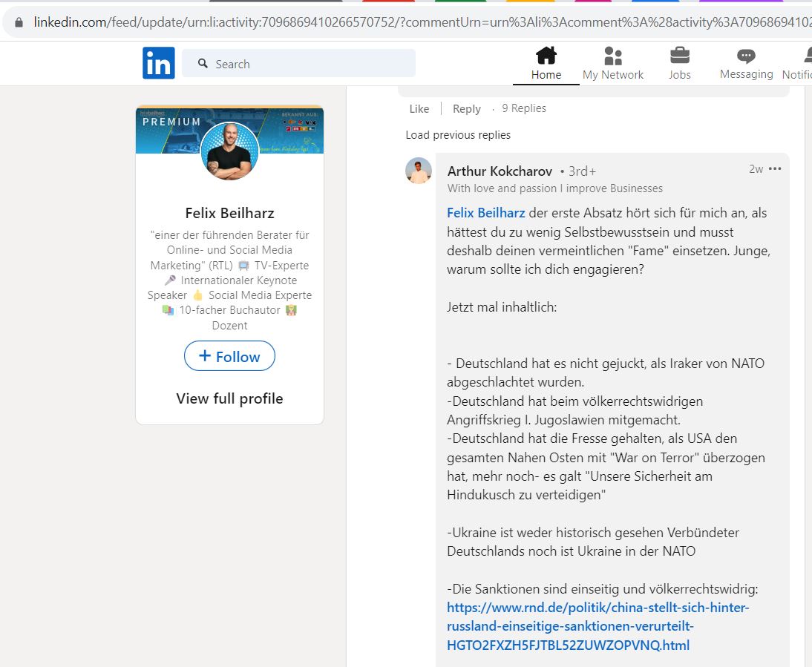The image size is (812, 667).
Task: Focus the Search input field
Action: [298, 63]
